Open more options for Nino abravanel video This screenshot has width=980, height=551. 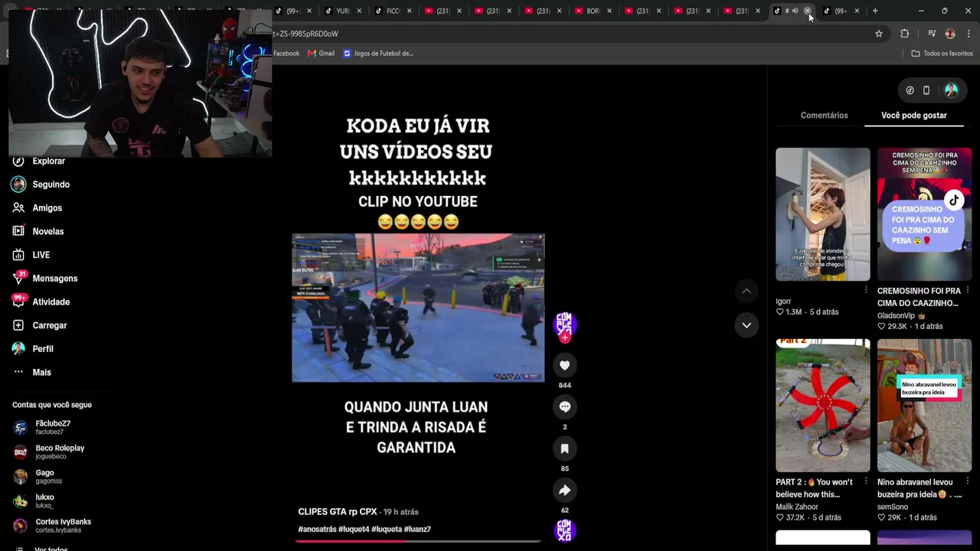pyautogui.click(x=968, y=481)
